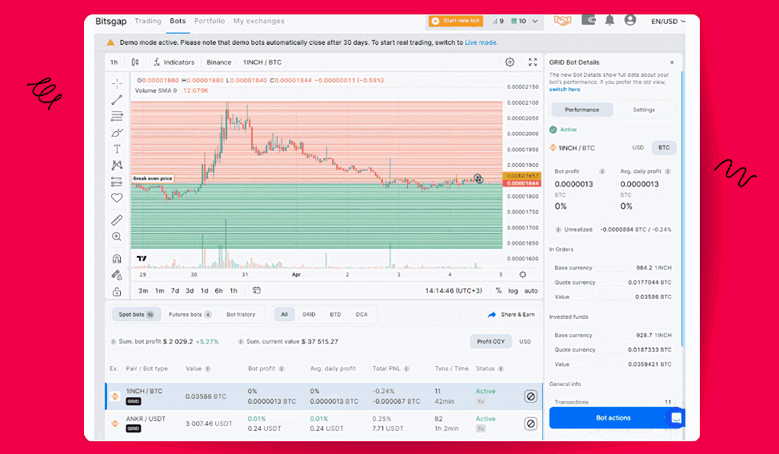This screenshot has width=779, height=454.
Task: Open the Bot history tab
Action: (x=240, y=314)
